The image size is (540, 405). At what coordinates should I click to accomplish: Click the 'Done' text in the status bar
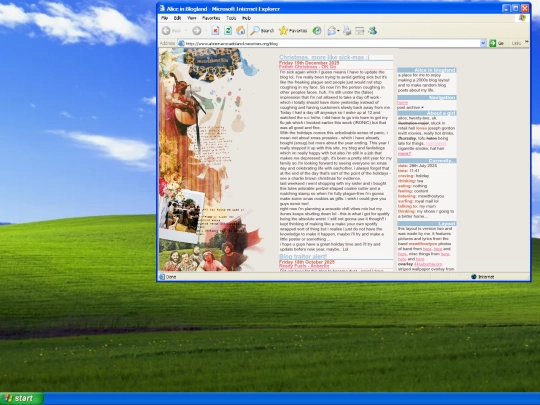pyautogui.click(x=171, y=277)
